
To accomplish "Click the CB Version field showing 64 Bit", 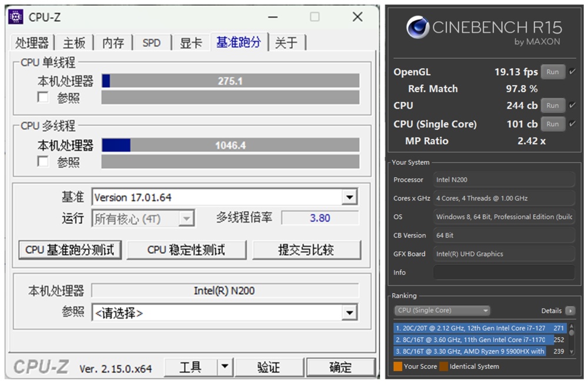I will coord(504,235).
